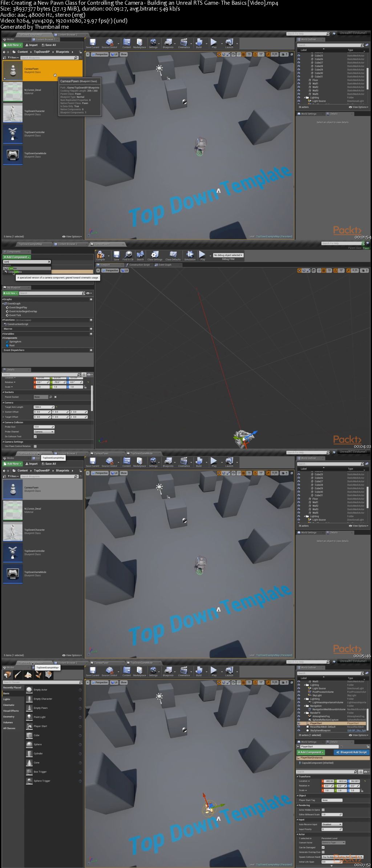Open Blueprints menu icon in 00:05:46 frame toolbar
Screen dimensions: 372x868
pyautogui.click(x=168, y=462)
